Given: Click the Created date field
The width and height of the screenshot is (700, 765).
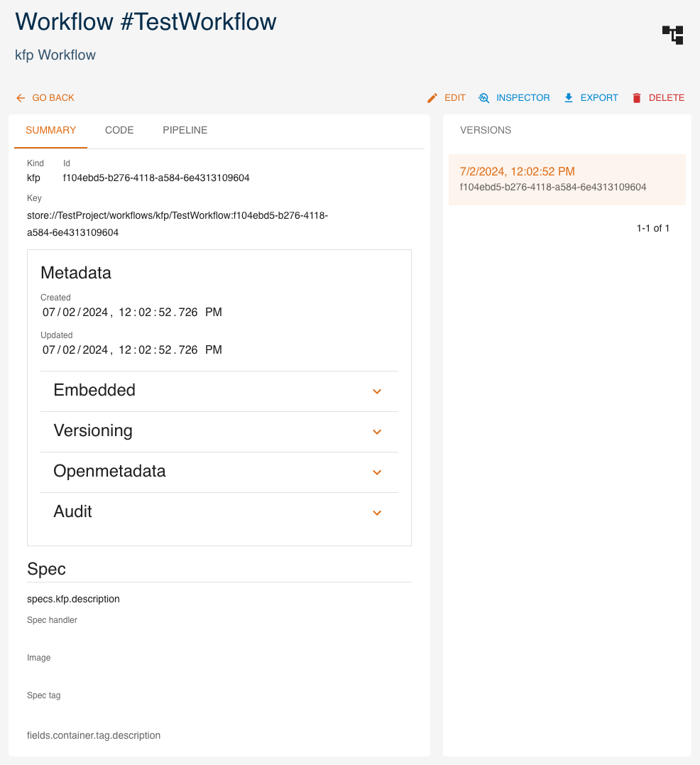Looking at the screenshot, I should [132, 313].
